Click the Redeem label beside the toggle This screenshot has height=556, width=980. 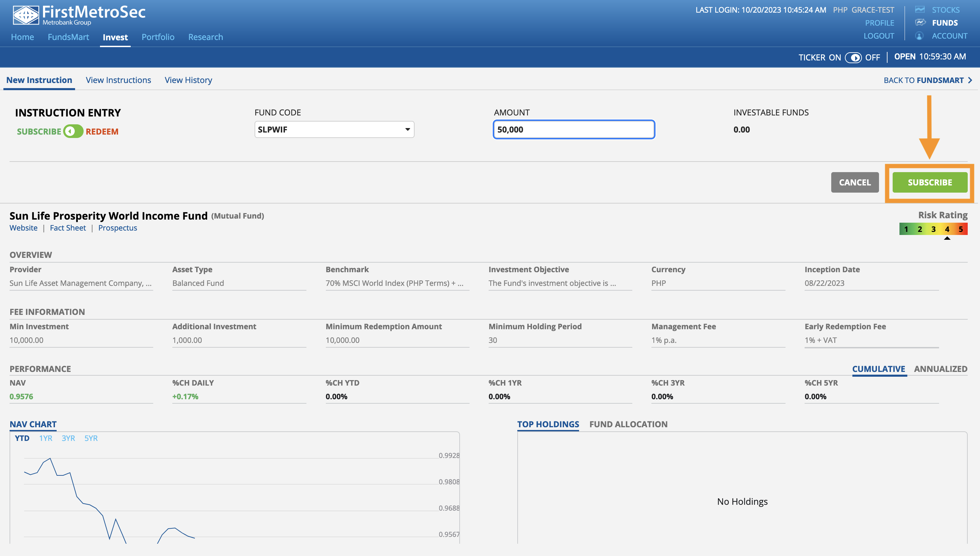pos(102,132)
